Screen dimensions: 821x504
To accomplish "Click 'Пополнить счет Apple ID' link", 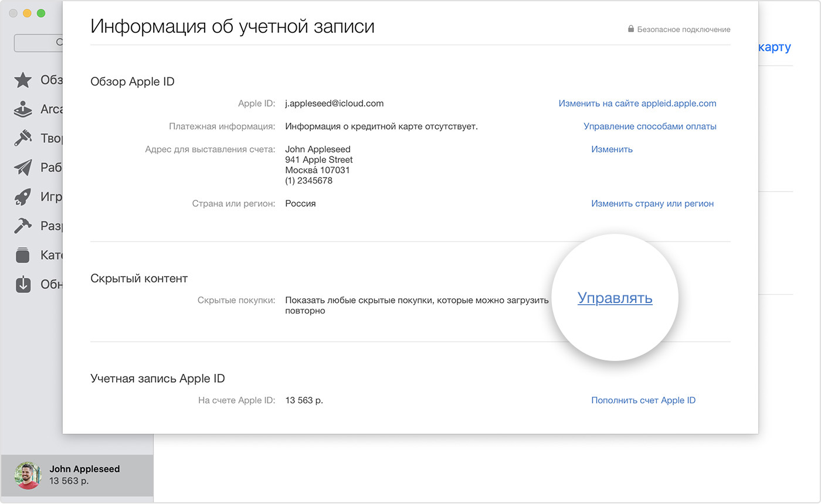I will (643, 400).
